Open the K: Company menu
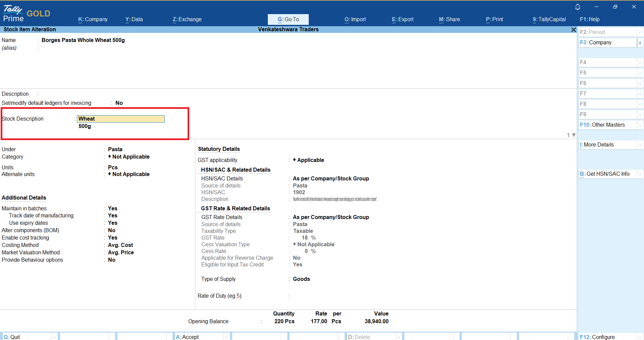This screenshot has width=644, height=340. point(93,19)
